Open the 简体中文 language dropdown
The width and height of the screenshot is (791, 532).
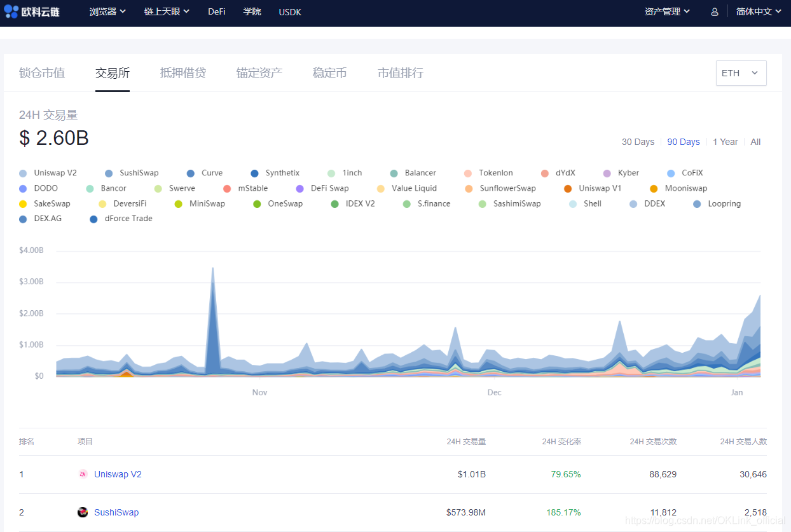click(759, 12)
